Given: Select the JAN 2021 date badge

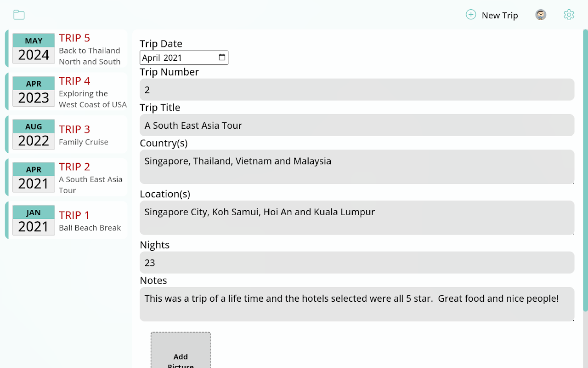Looking at the screenshot, I should [x=34, y=220].
